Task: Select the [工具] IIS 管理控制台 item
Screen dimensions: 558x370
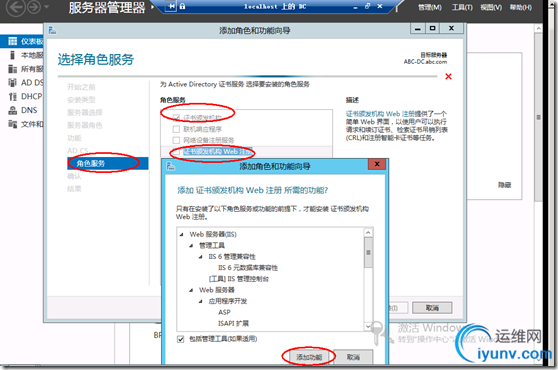Action: [x=239, y=279]
